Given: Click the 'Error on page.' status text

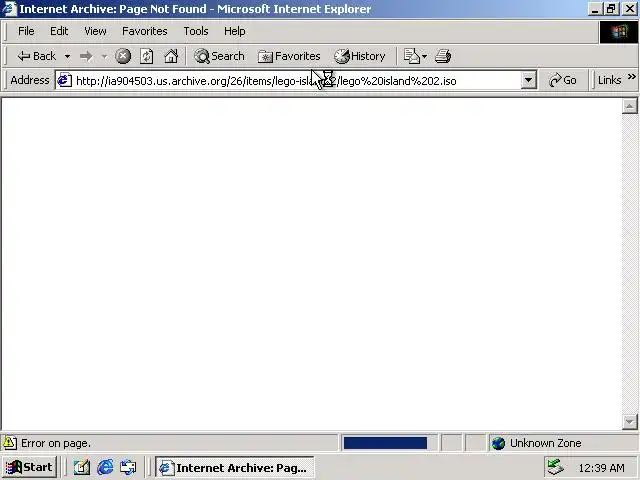Looking at the screenshot, I should click(x=56, y=443).
